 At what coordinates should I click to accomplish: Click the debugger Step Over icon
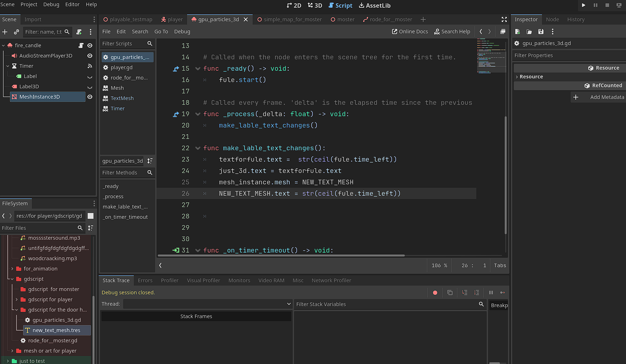pyautogui.click(x=476, y=293)
